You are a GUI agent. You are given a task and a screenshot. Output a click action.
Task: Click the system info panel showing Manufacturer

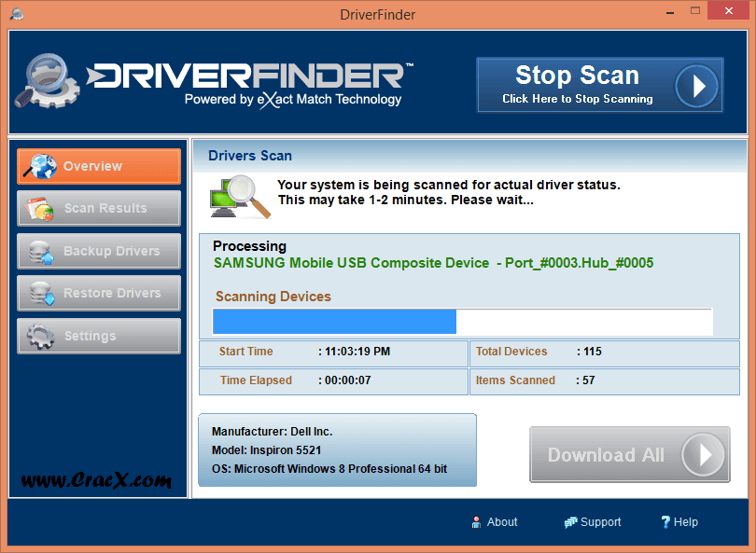point(337,450)
